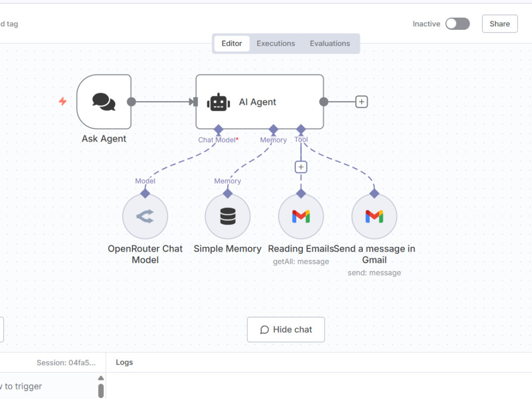Open the OpenRouter Chat Model node
Viewport: 532px width, 399px height.
click(145, 217)
